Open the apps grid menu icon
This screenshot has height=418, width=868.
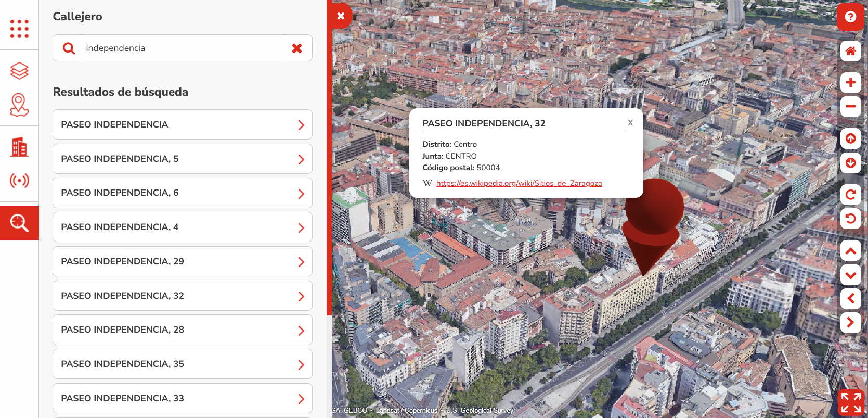19,29
